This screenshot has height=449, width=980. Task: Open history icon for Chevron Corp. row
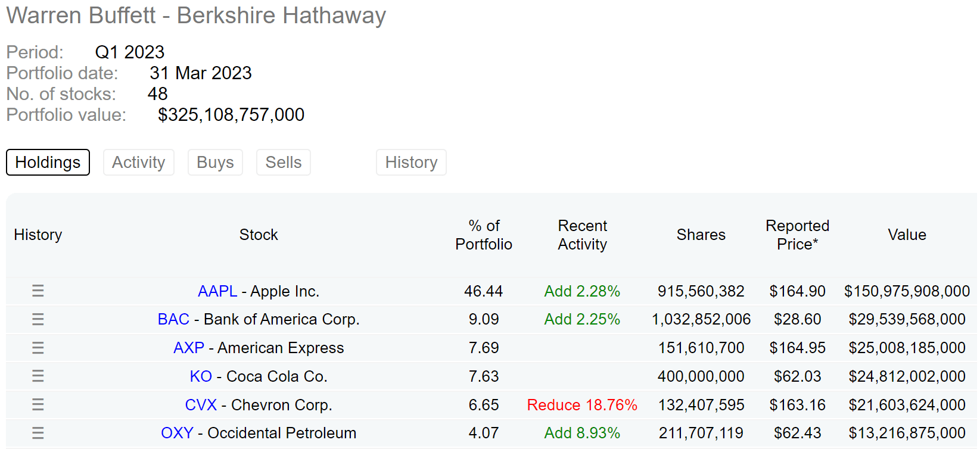point(38,404)
